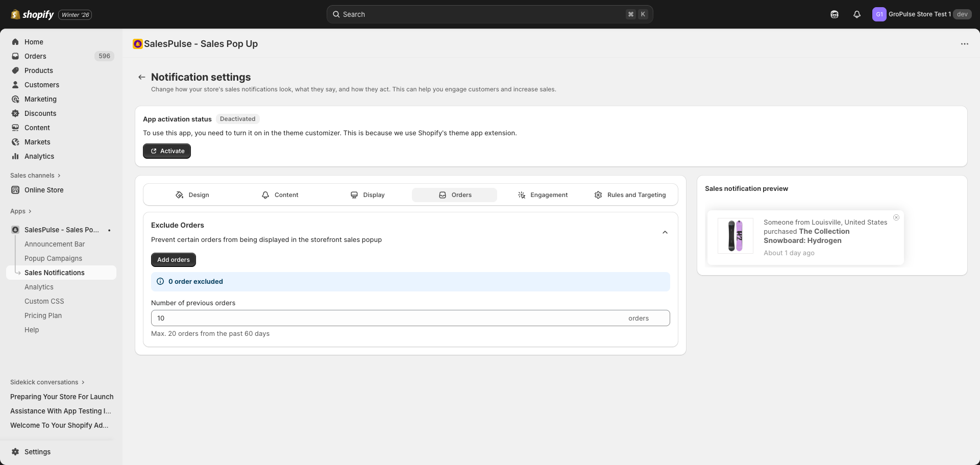Open the Discounts section icon
980x465 pixels.
coord(15,113)
